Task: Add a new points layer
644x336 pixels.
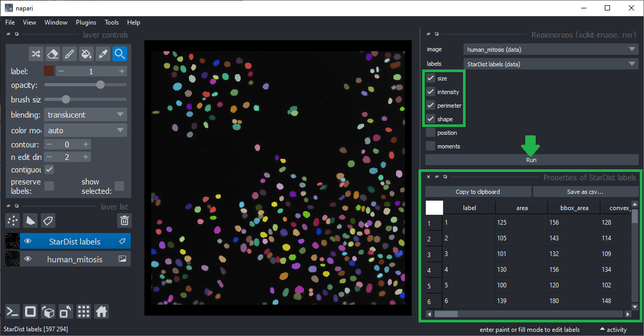Action: coord(13,221)
